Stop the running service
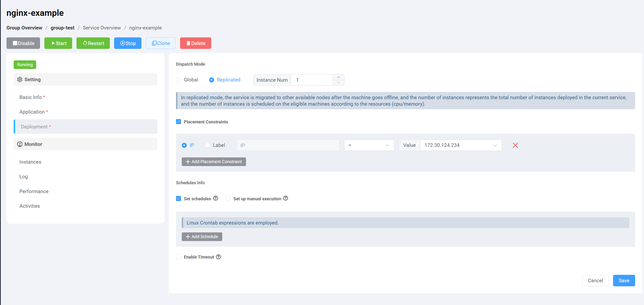This screenshot has width=644, height=305. click(128, 43)
